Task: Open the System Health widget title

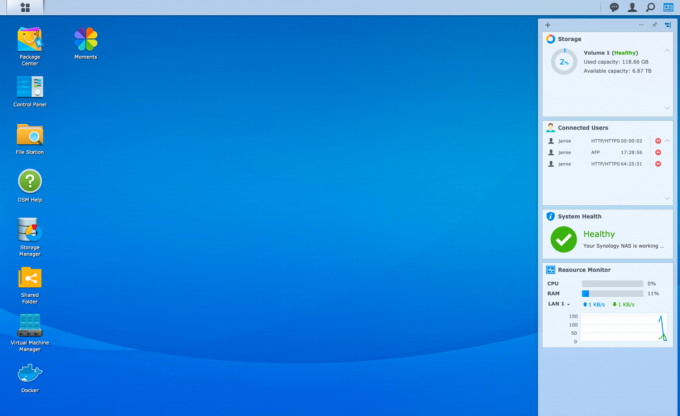Action: point(579,216)
